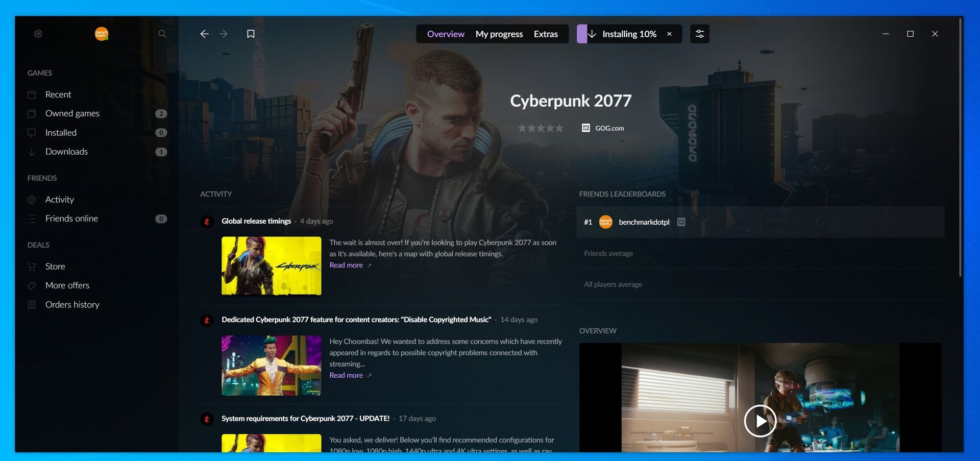
Task: Open game customization sliders button
Action: point(700,34)
